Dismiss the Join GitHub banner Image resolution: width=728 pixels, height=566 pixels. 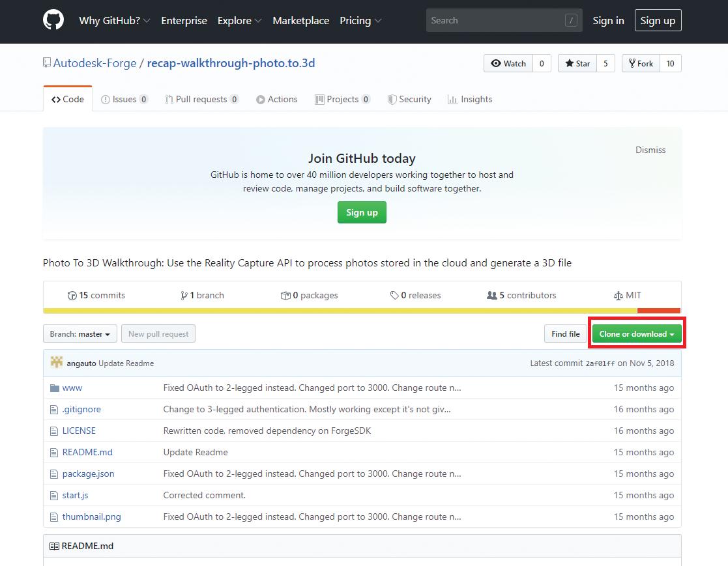[650, 150]
